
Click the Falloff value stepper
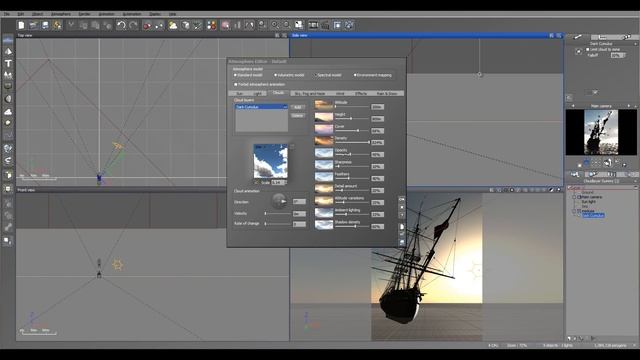pyautogui.click(x=623, y=55)
